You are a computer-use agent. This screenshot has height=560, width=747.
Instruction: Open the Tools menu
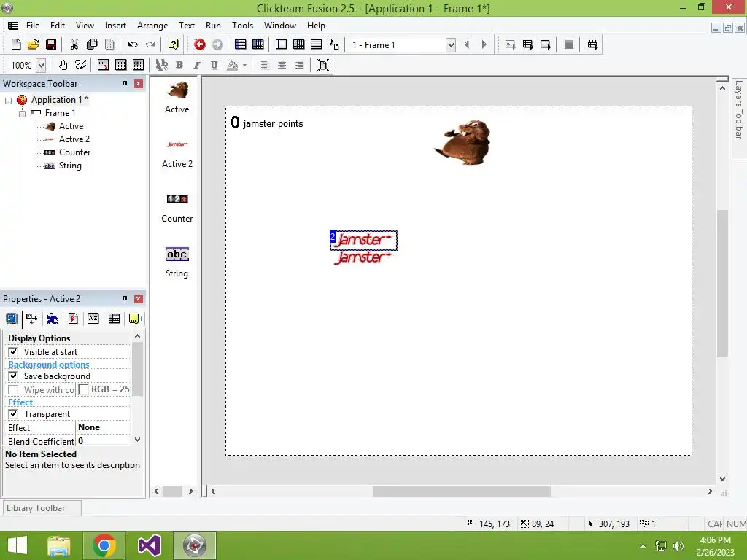(242, 26)
